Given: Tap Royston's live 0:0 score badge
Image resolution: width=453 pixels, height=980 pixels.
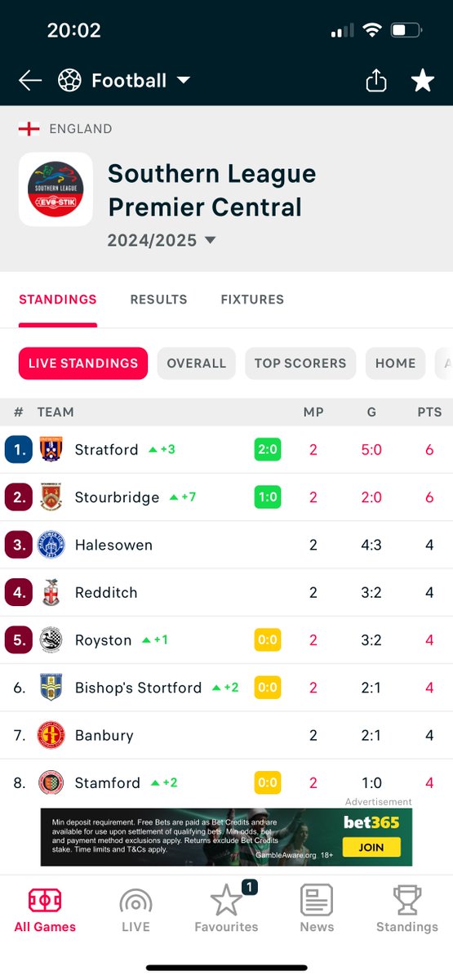Looking at the screenshot, I should [267, 639].
